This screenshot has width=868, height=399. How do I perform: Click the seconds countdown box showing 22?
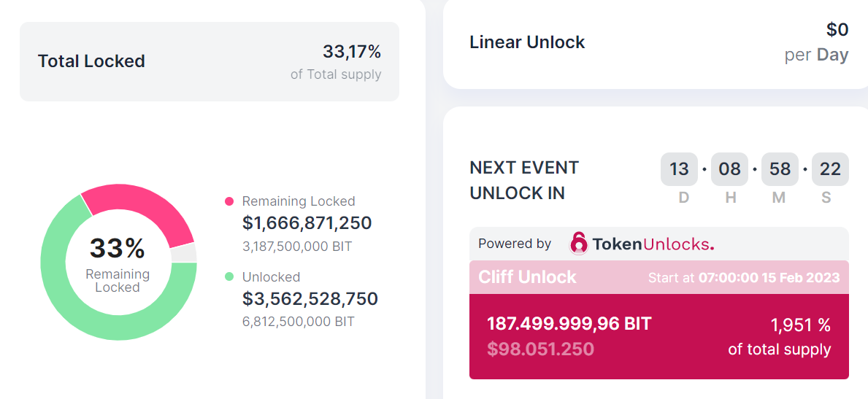point(830,169)
